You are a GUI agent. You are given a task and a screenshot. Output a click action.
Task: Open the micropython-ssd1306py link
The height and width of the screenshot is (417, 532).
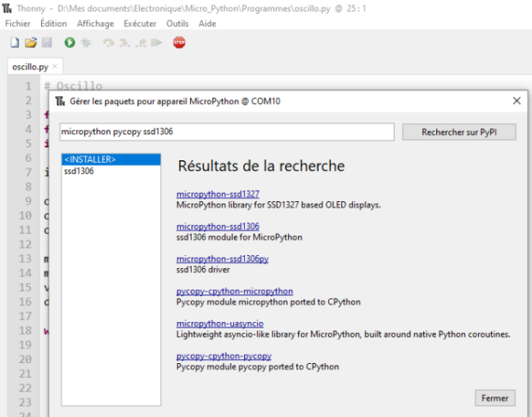(x=223, y=259)
